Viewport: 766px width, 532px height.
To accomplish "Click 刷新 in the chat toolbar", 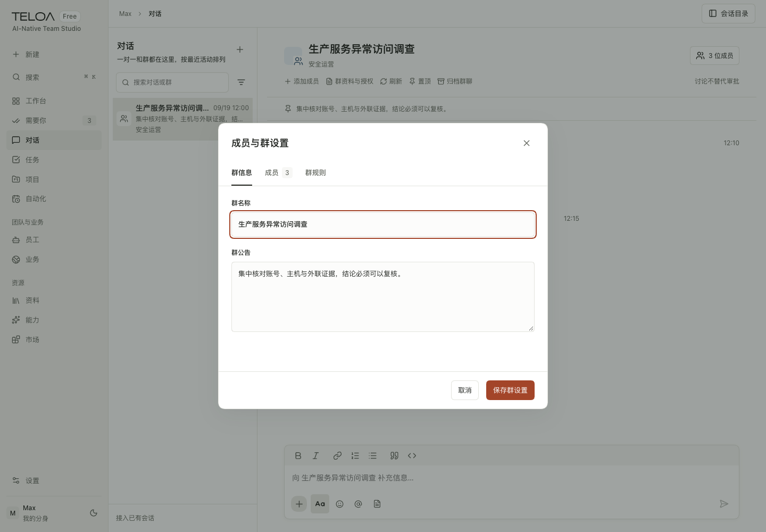I will click(x=391, y=81).
